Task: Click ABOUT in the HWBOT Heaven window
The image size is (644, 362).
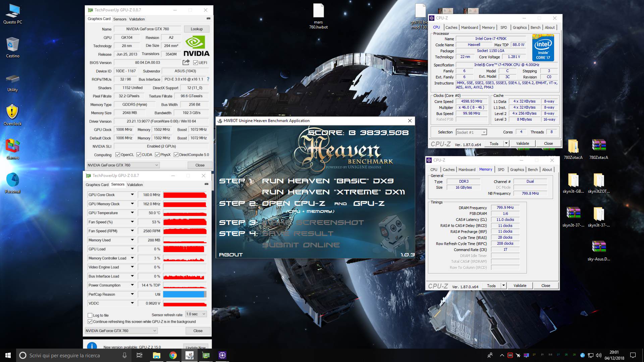Action: tap(231, 255)
